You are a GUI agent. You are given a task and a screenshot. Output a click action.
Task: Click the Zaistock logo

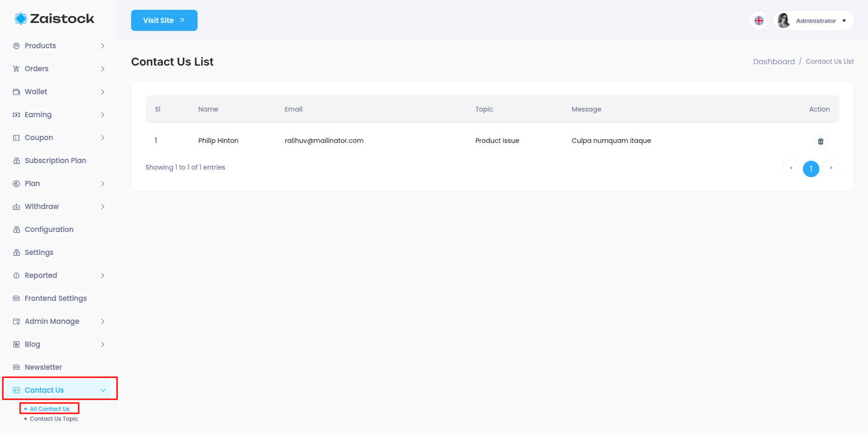[x=54, y=19]
